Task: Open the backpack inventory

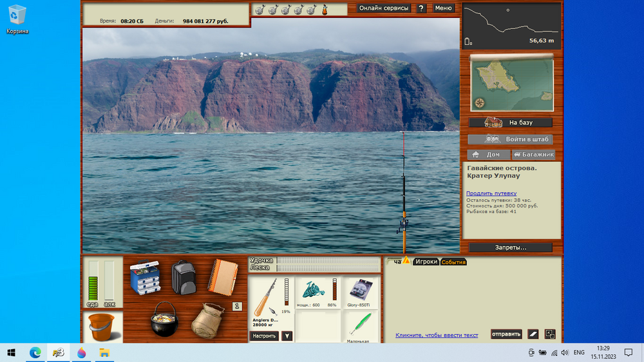Action: pos(184,278)
